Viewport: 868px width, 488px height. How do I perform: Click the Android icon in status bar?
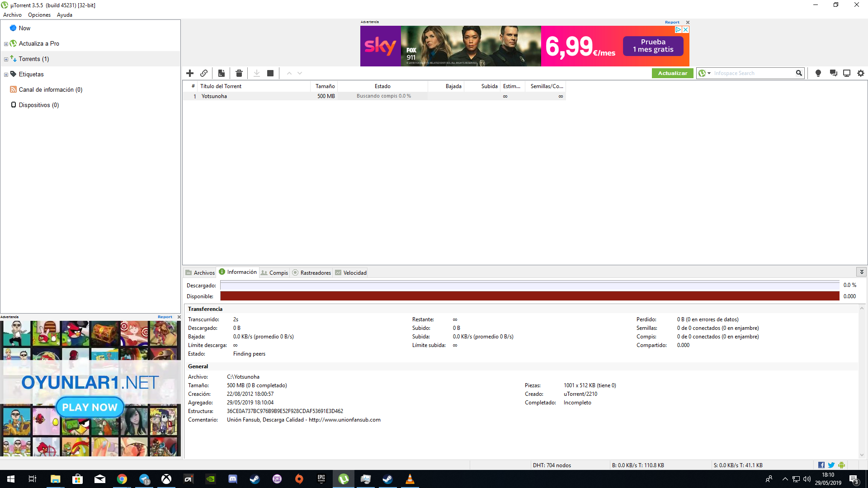841,465
